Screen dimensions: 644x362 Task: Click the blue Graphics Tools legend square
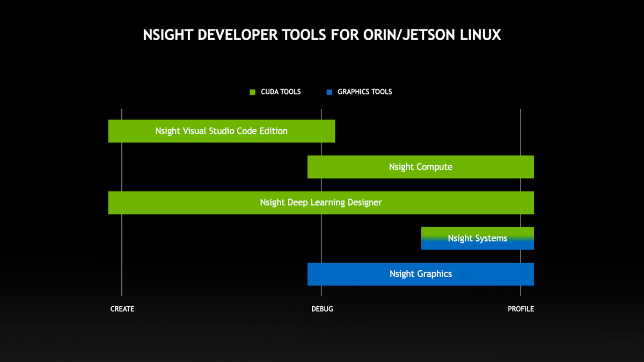pyautogui.click(x=330, y=92)
